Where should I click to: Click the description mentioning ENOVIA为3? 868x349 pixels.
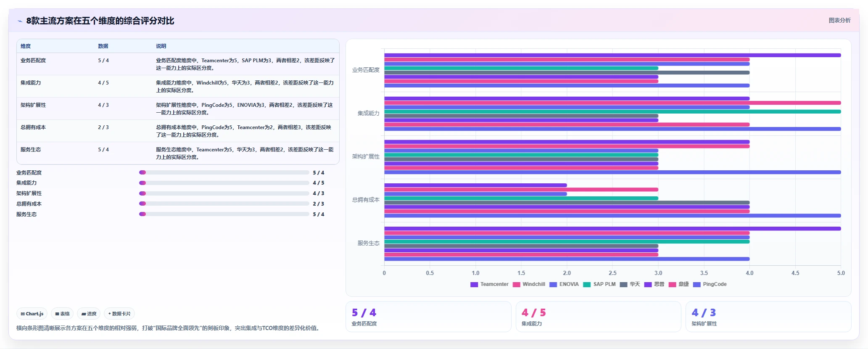point(245,109)
